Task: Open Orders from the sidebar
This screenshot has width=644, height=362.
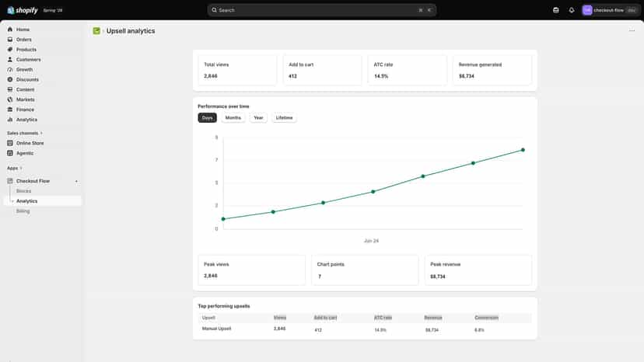Action: coord(23,40)
